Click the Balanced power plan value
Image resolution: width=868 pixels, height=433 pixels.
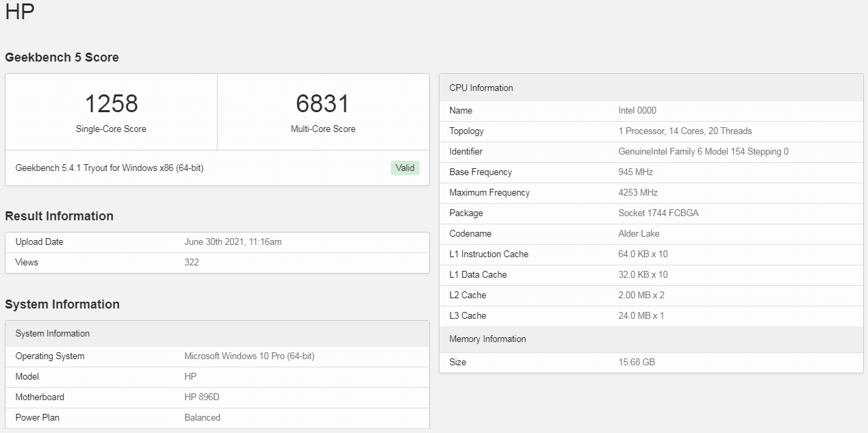(203, 418)
